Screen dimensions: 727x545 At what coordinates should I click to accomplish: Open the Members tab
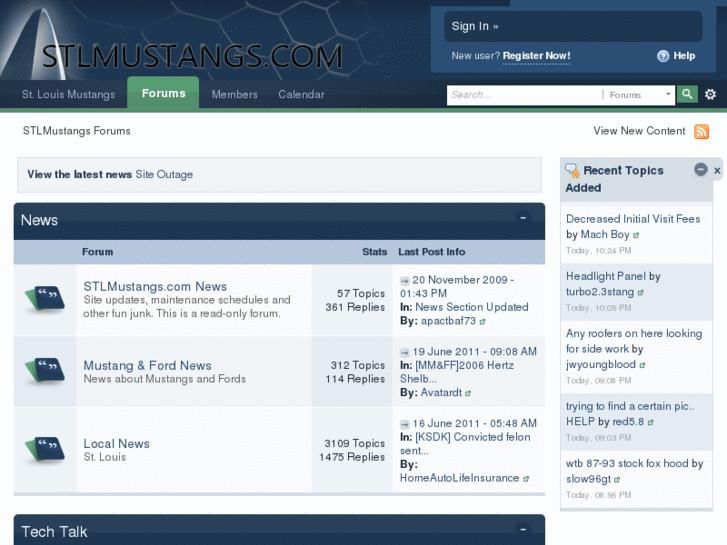(235, 95)
